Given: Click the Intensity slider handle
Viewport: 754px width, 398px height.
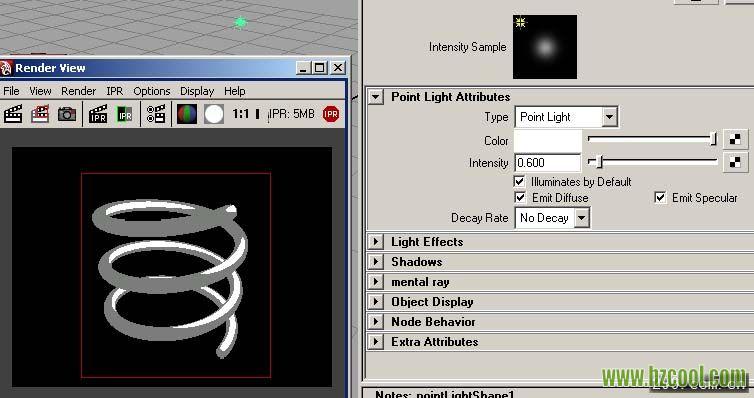Looking at the screenshot, I should 599,162.
